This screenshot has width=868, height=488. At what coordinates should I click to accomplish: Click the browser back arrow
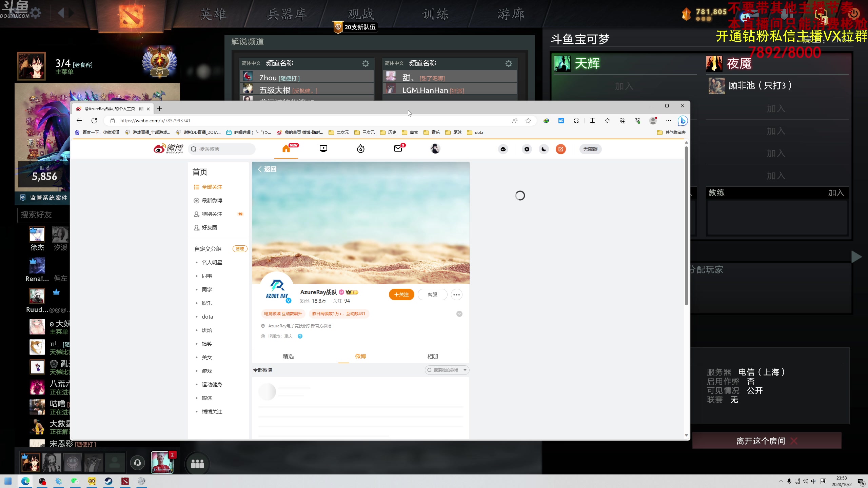tap(79, 121)
